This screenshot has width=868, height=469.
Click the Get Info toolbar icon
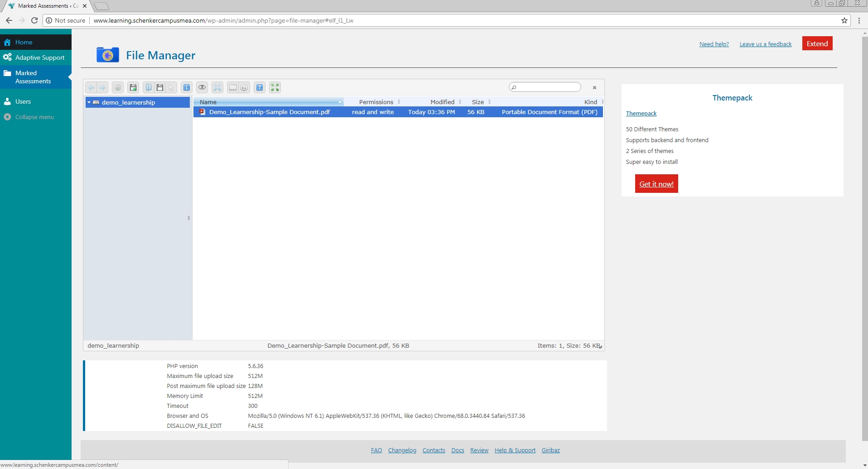click(186, 87)
